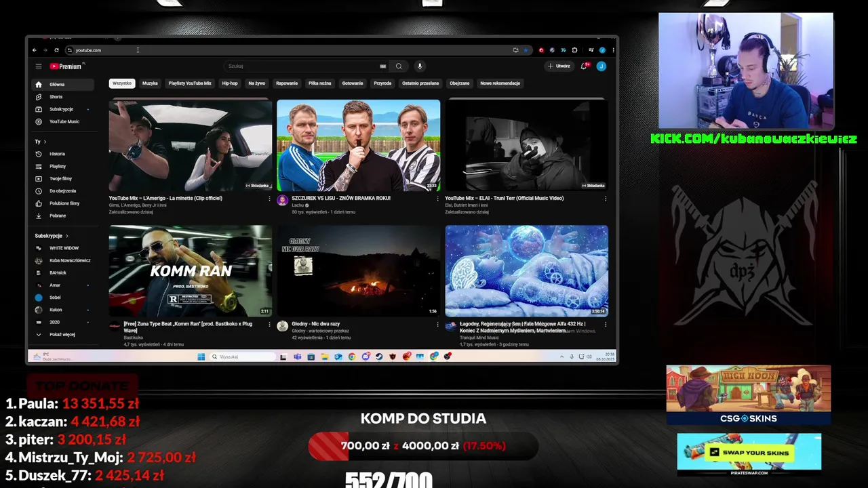The height and width of the screenshot is (488, 868).
Task: Open the YouTube hamburger guide menu
Action: pyautogui.click(x=39, y=66)
